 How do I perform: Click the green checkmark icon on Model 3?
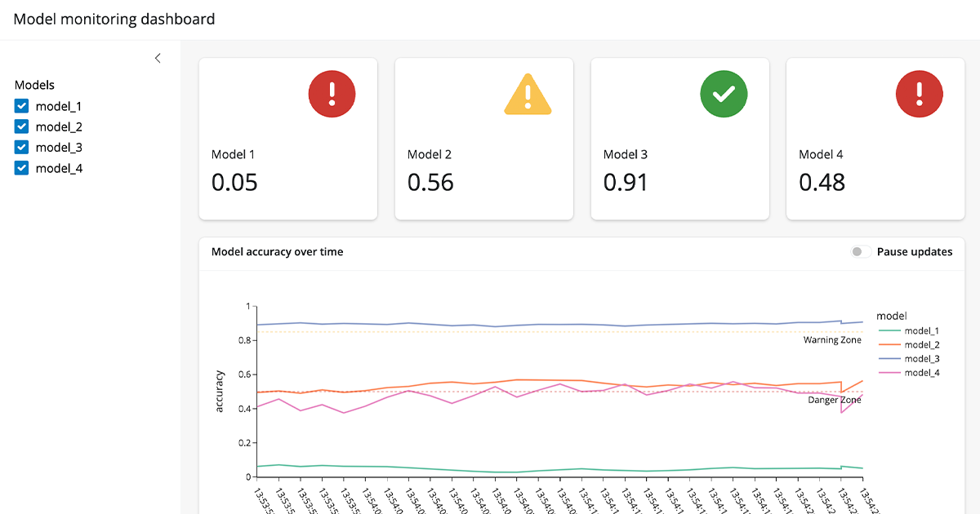tap(724, 94)
